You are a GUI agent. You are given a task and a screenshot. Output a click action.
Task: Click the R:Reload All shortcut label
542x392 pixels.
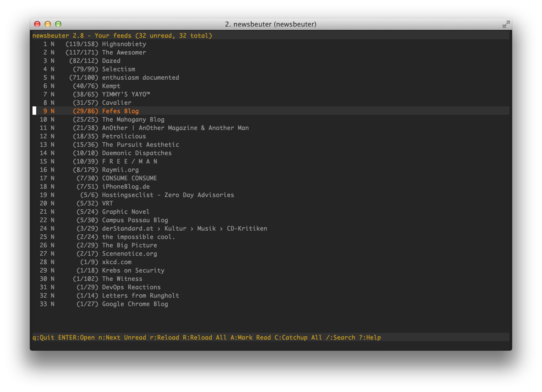pyautogui.click(x=204, y=337)
